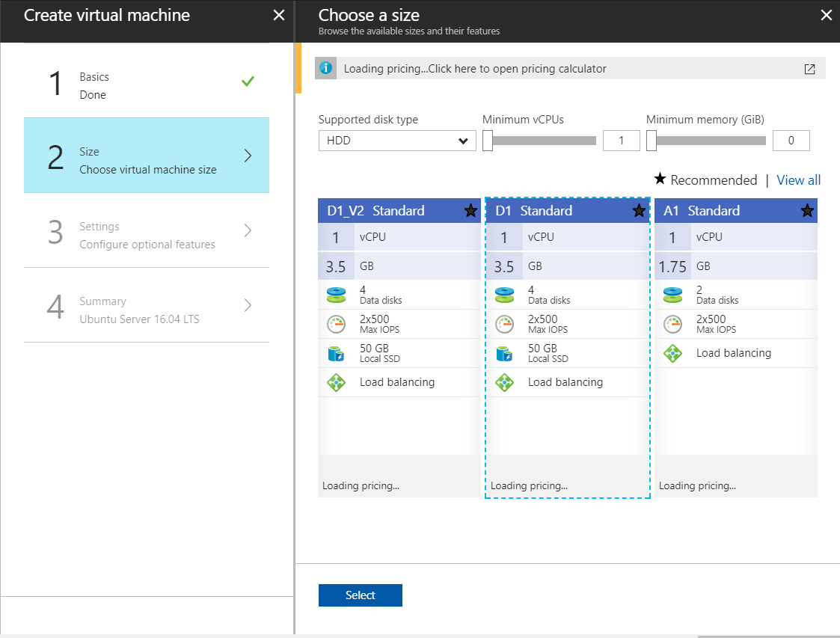Click Local SSD icon in D1 card
840x638 pixels.
click(x=504, y=354)
